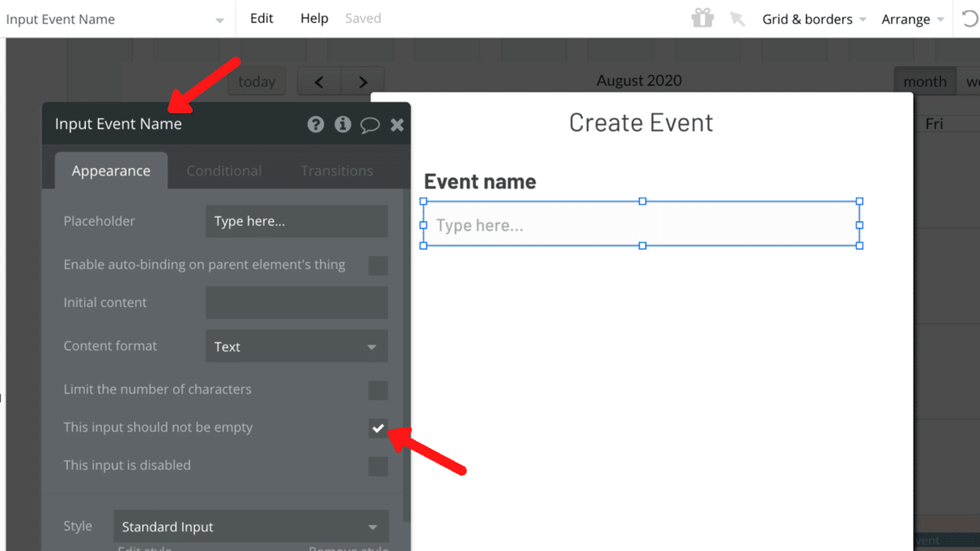Click the Create Event heading text

click(x=641, y=122)
